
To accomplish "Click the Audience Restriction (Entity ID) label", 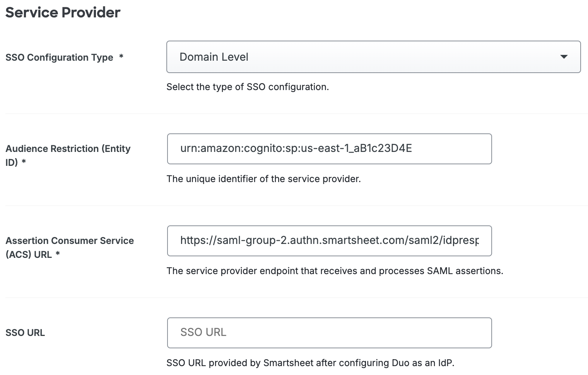I will click(x=68, y=155).
